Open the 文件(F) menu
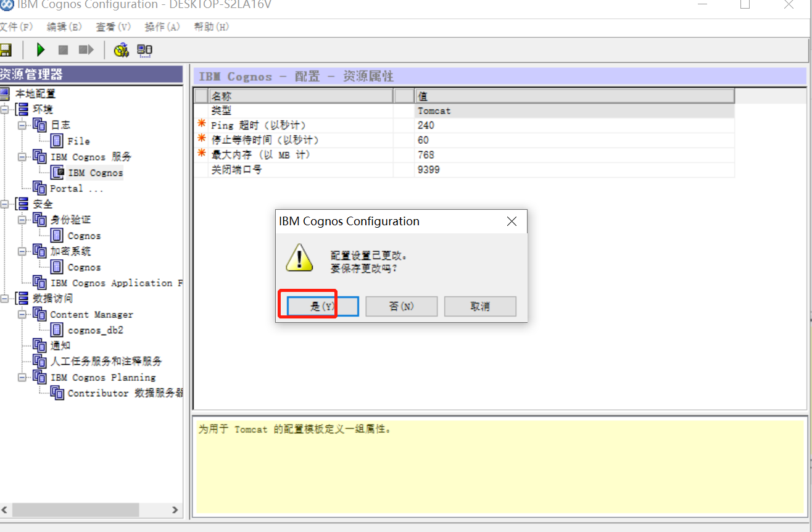Viewport: 812px width, 532px height. click(x=15, y=27)
